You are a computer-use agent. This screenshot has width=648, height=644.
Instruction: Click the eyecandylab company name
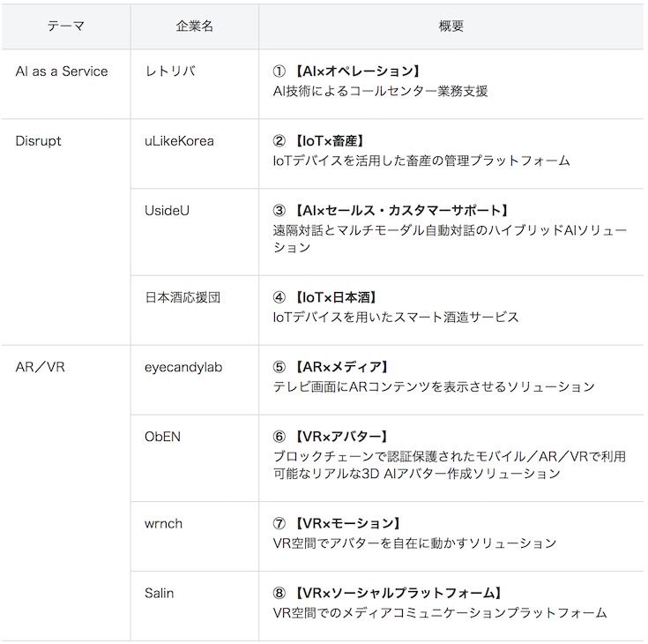point(183,367)
